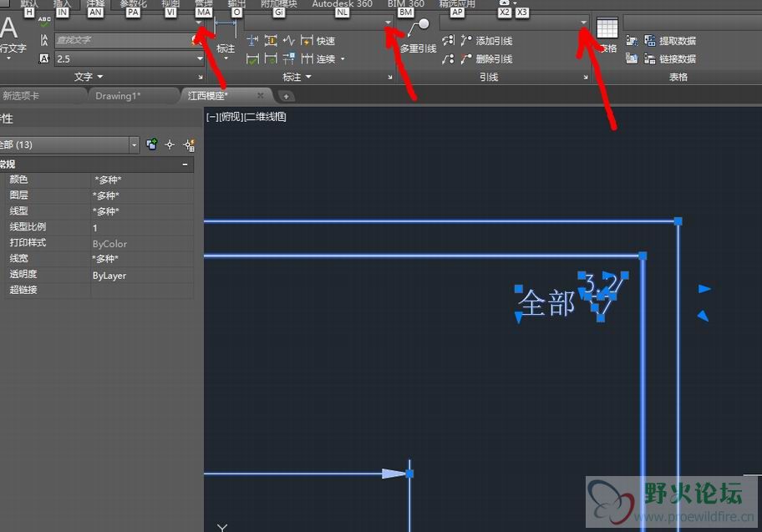The height and width of the screenshot is (532, 762).
Task: Click the collect multileaders icon
Action: (449, 58)
